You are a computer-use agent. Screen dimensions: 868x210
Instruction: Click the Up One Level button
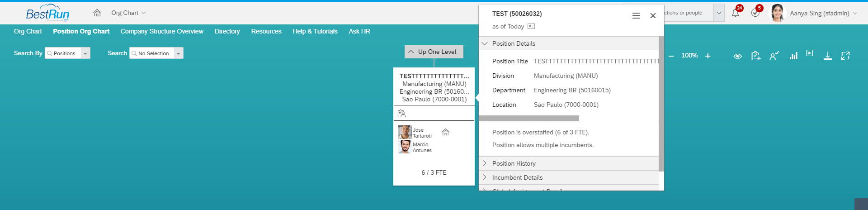[434, 52]
